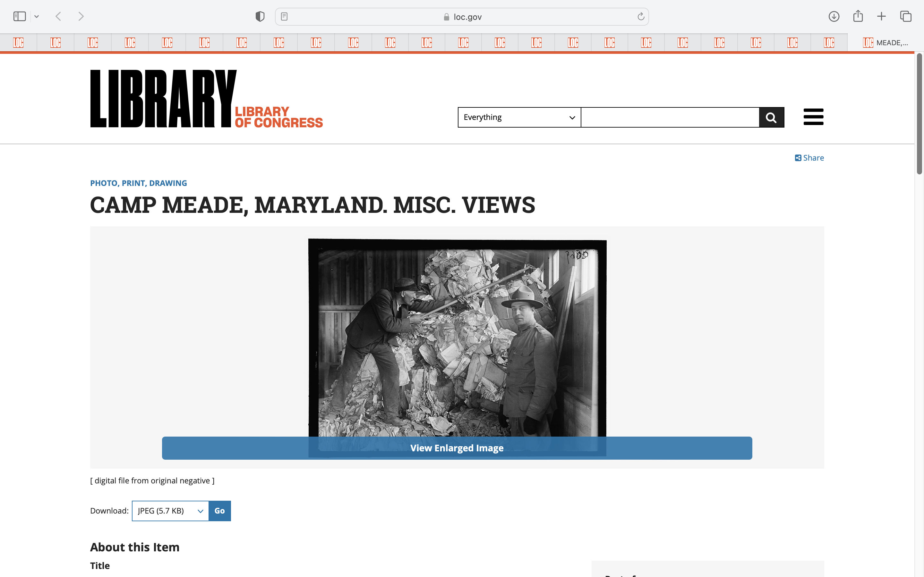Open the hamburger navigation menu
Viewport: 924px width, 577px height.
click(x=813, y=117)
